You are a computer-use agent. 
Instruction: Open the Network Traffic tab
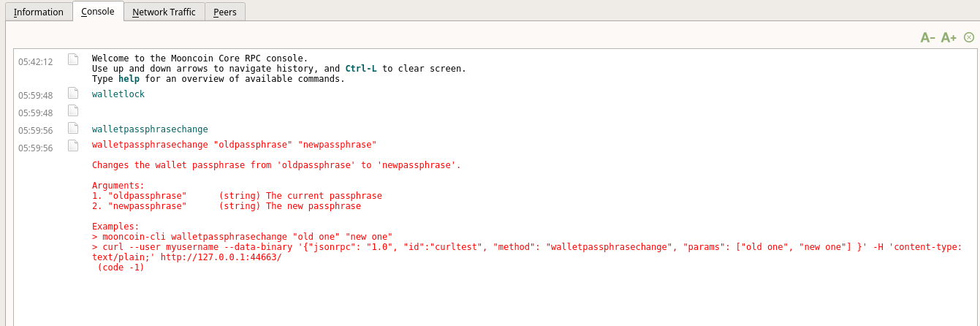click(x=164, y=12)
